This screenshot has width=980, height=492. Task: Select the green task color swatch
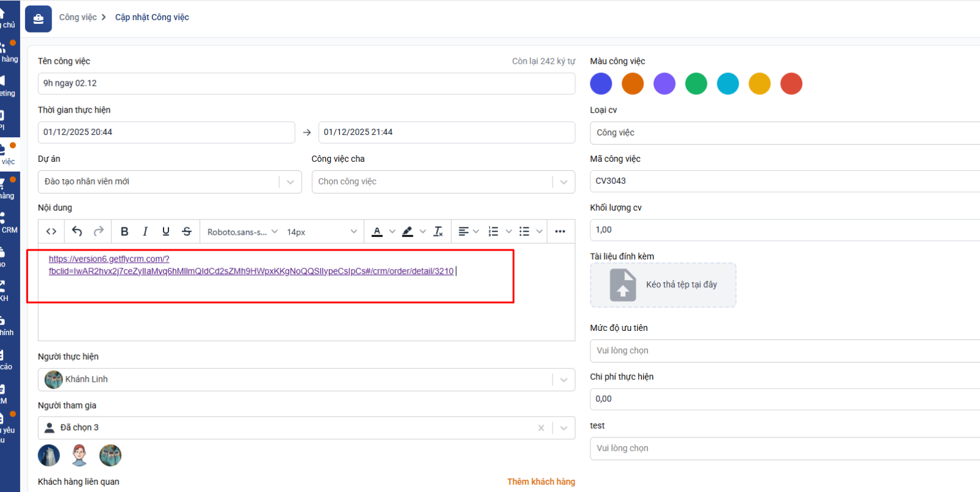point(696,84)
